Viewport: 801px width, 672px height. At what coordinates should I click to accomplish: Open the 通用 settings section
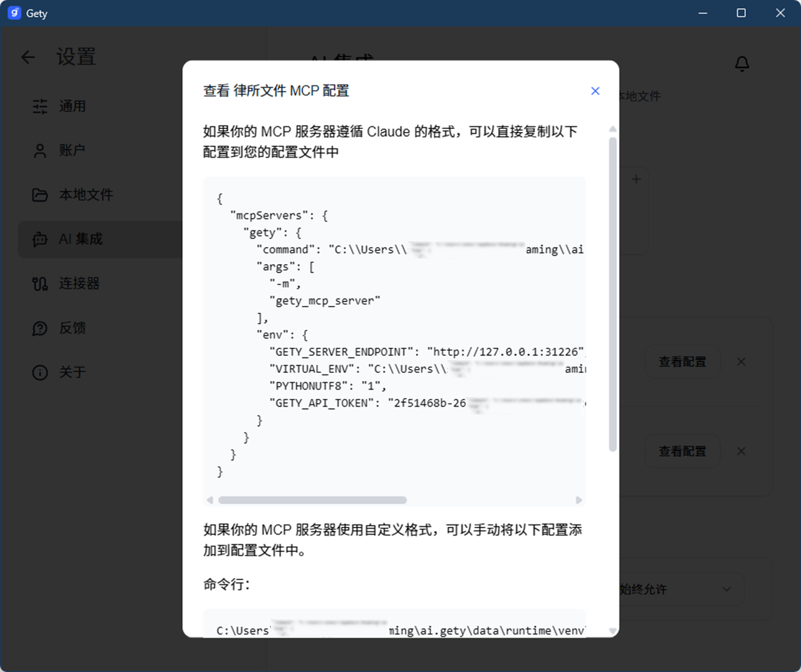100,106
